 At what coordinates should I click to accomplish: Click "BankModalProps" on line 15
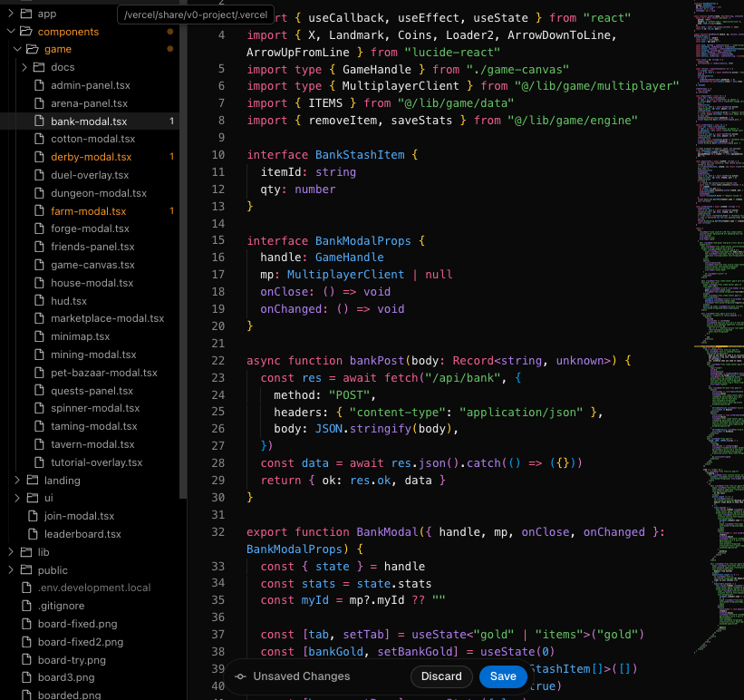point(363,241)
